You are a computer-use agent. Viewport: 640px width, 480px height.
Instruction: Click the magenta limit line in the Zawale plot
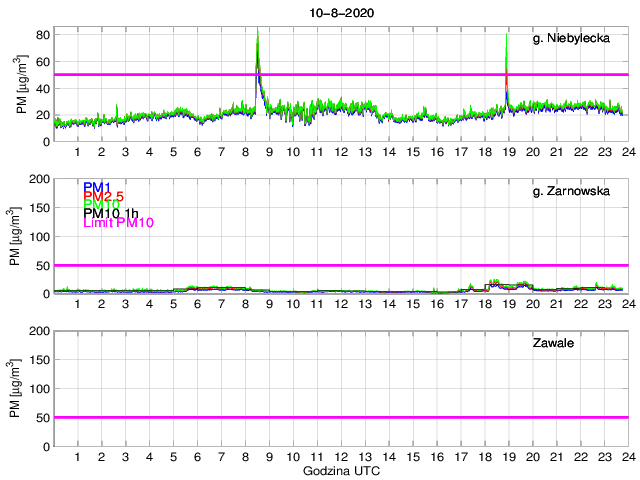340,417
